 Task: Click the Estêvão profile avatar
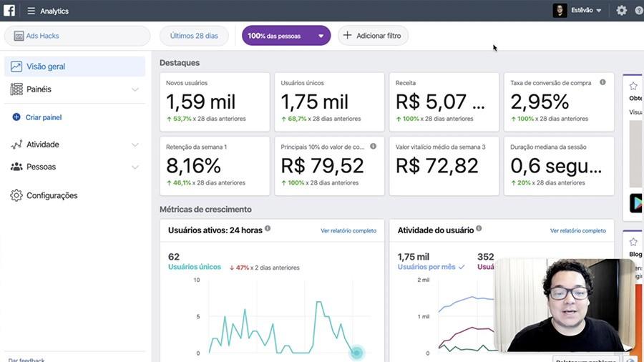[560, 10]
